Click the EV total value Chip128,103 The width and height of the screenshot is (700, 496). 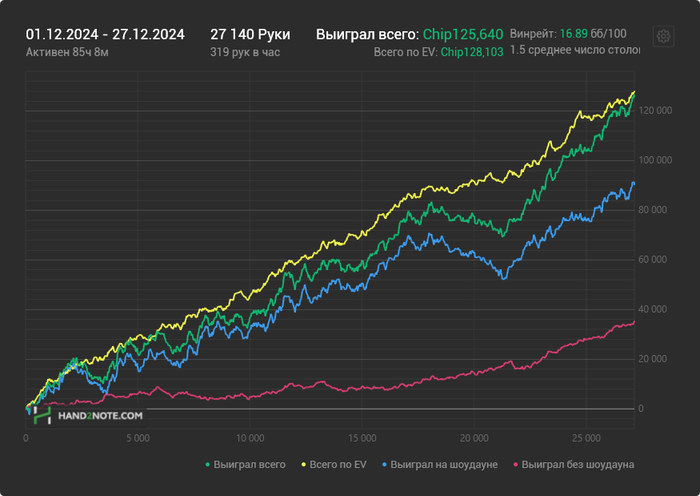472,52
